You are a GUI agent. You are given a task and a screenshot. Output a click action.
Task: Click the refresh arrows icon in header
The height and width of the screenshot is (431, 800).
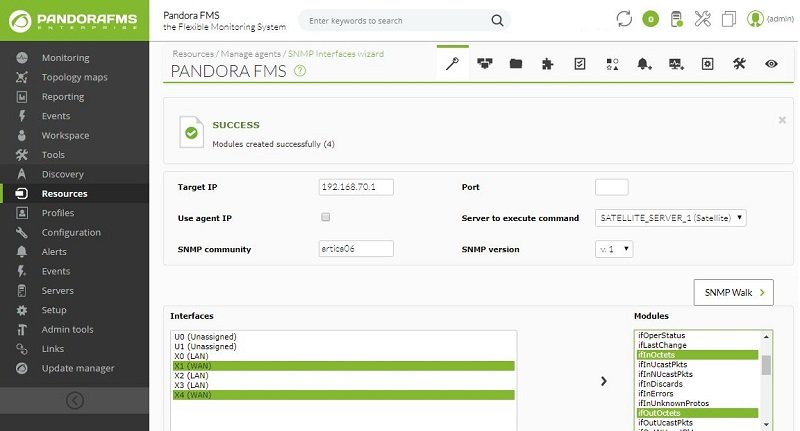624,19
